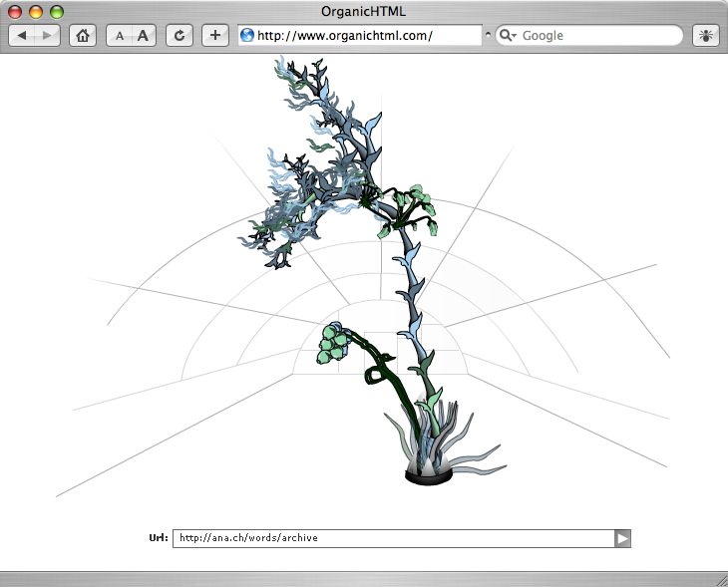Add bookmark using the plus button
The height and width of the screenshot is (587, 728).
(x=215, y=36)
